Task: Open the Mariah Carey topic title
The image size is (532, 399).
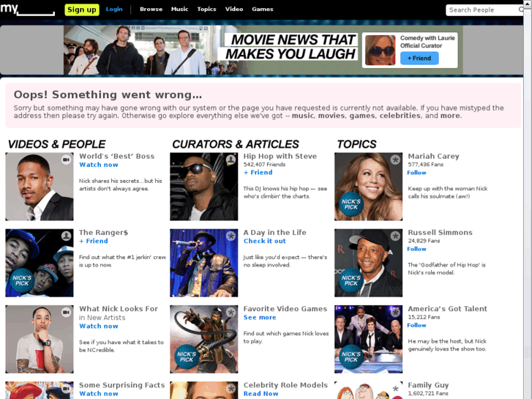Action: tap(433, 156)
